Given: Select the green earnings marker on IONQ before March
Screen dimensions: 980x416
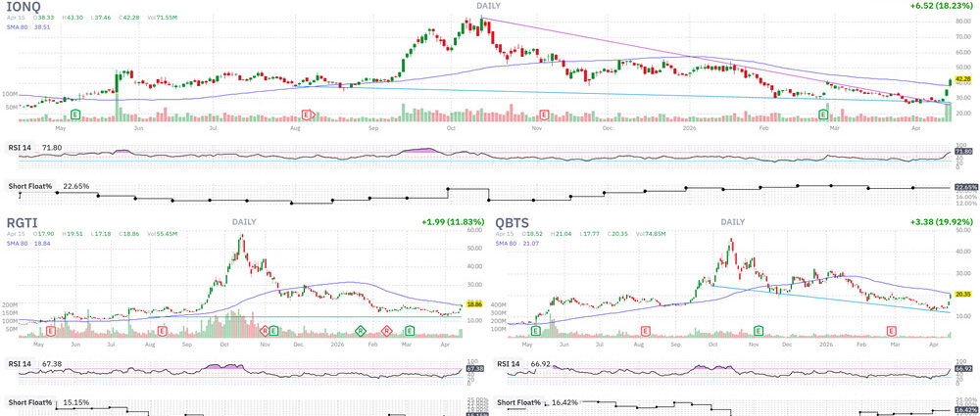Looking at the screenshot, I should pyautogui.click(x=823, y=115).
